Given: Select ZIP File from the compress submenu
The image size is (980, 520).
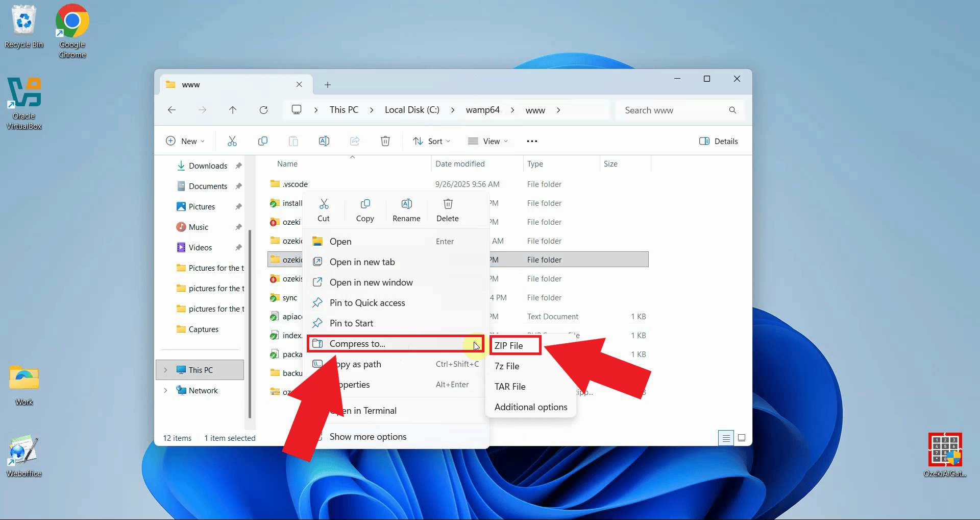Looking at the screenshot, I should coord(511,346).
